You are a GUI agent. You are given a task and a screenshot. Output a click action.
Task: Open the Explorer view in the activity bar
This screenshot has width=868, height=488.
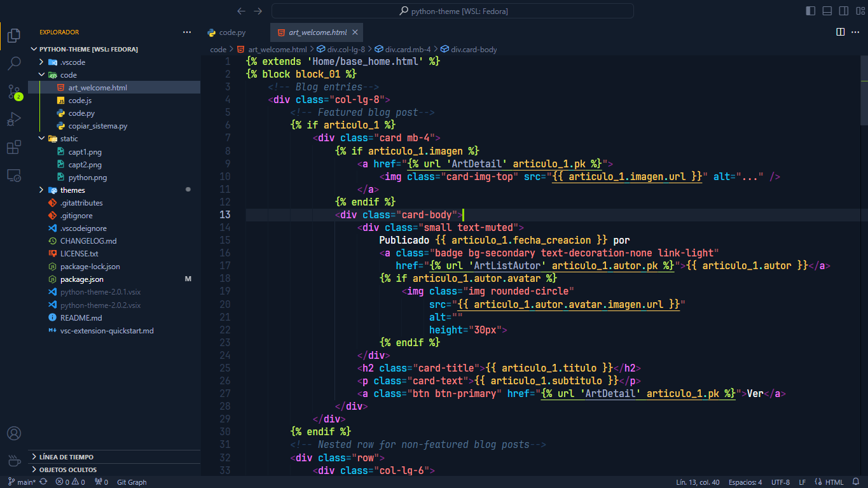pyautogui.click(x=14, y=36)
